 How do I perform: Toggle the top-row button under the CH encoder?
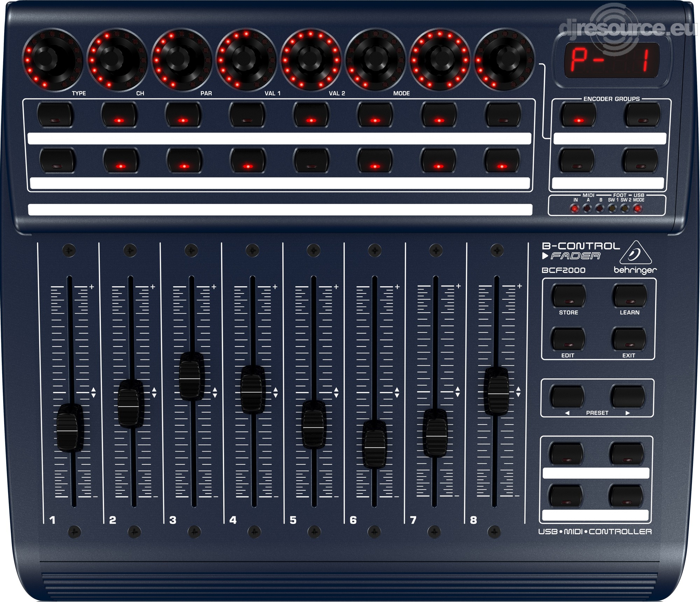119,114
